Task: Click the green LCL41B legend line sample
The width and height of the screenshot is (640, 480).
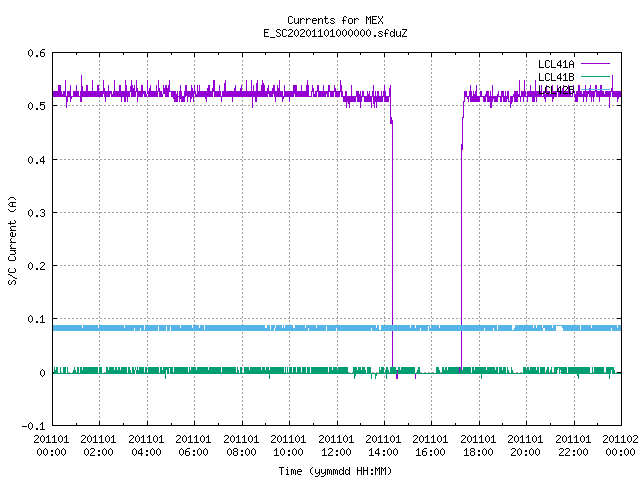Action: (x=595, y=76)
